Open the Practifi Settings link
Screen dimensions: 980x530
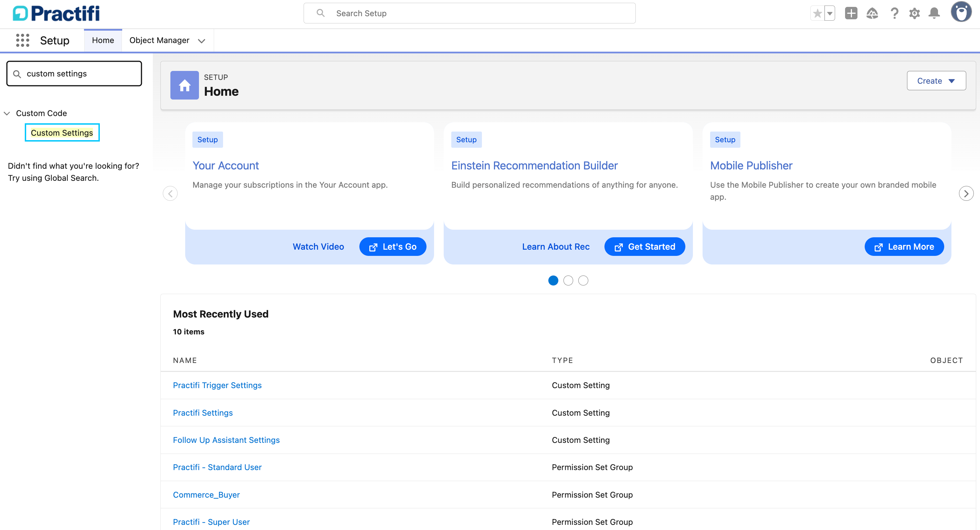[203, 413]
